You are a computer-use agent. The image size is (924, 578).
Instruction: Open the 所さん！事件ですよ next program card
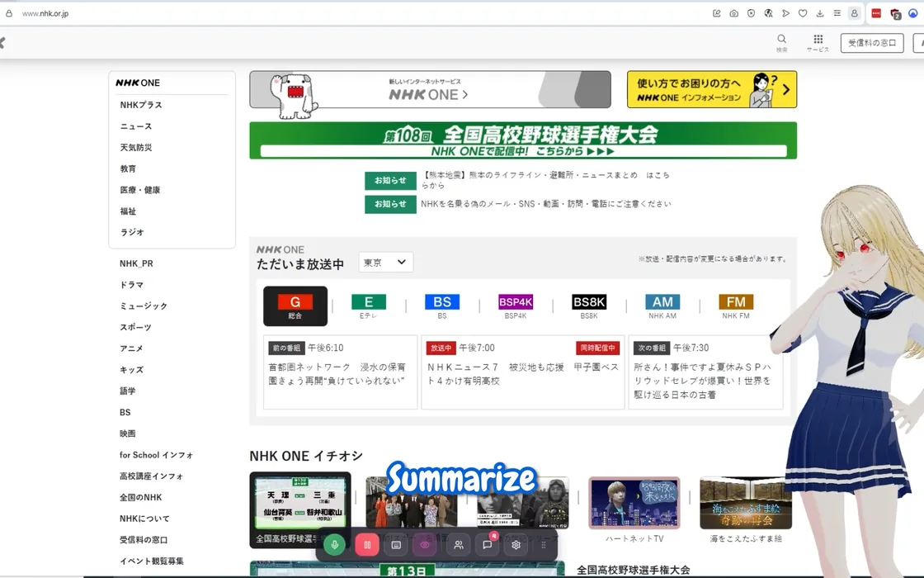point(705,372)
